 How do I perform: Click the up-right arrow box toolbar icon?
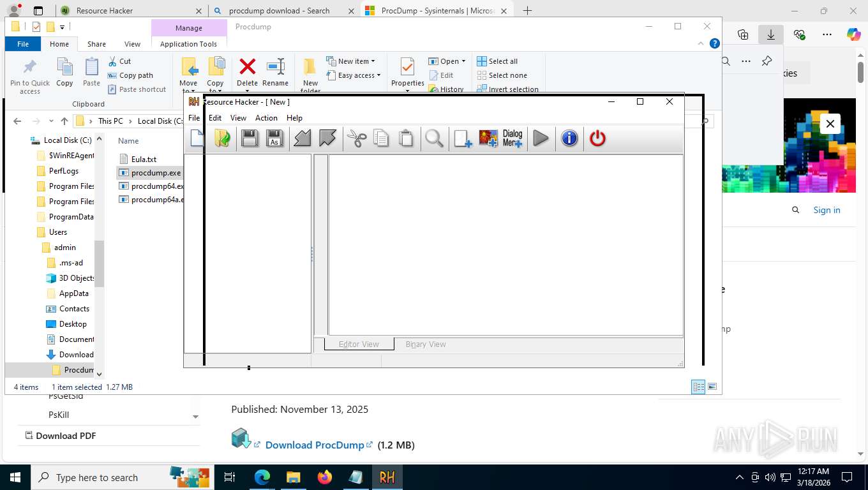[x=327, y=138]
